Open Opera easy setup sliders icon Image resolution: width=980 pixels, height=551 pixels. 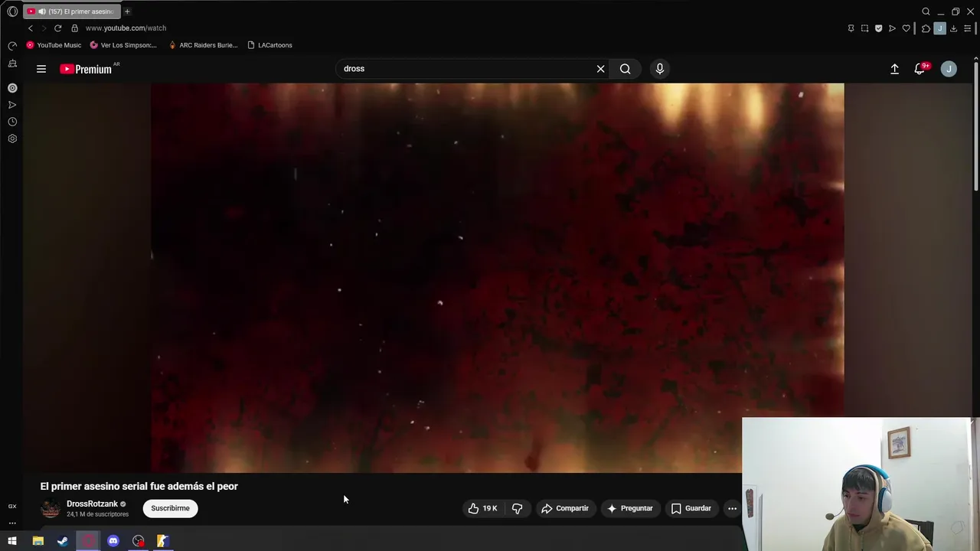pos(967,28)
